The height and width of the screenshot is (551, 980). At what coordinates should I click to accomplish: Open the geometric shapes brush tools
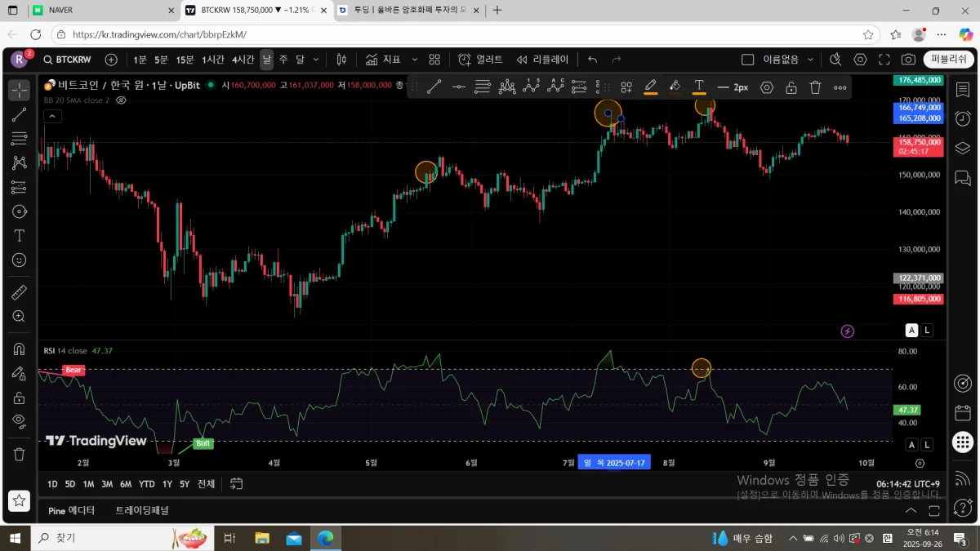19,211
